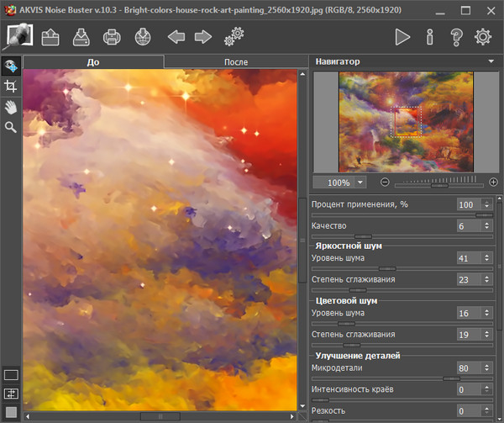Viewport: 504px width, 423px height.
Task: Select the Hand pan tool
Action: (x=11, y=107)
